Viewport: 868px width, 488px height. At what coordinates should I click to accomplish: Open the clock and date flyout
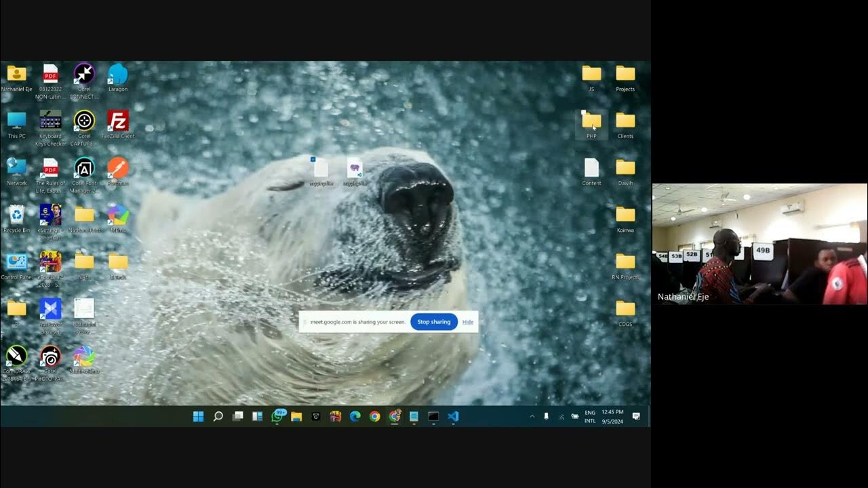612,416
